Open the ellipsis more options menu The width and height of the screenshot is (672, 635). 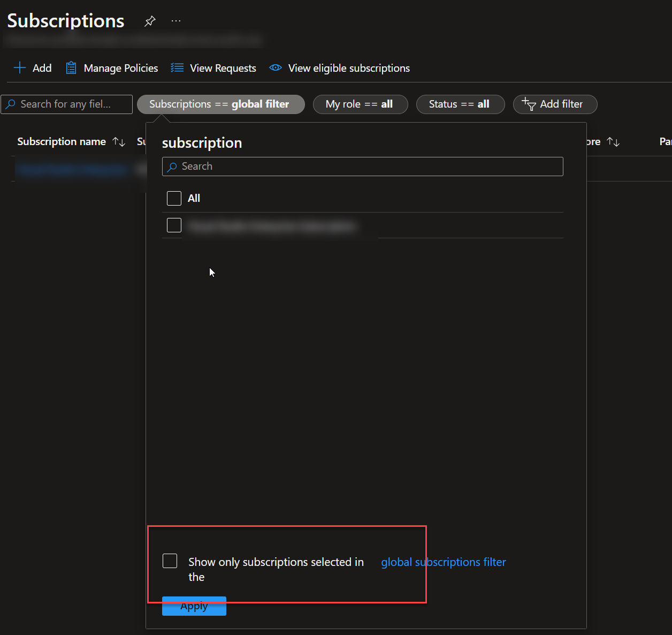176,21
